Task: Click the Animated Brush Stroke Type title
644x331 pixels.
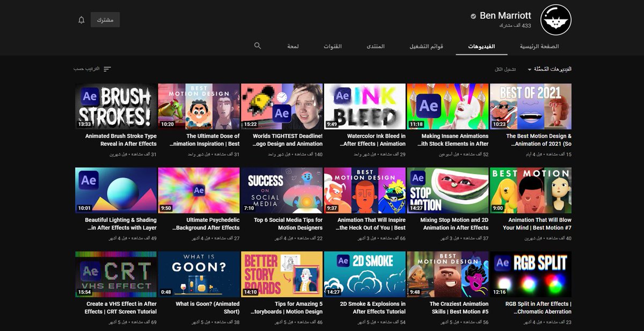Action: tap(121, 140)
